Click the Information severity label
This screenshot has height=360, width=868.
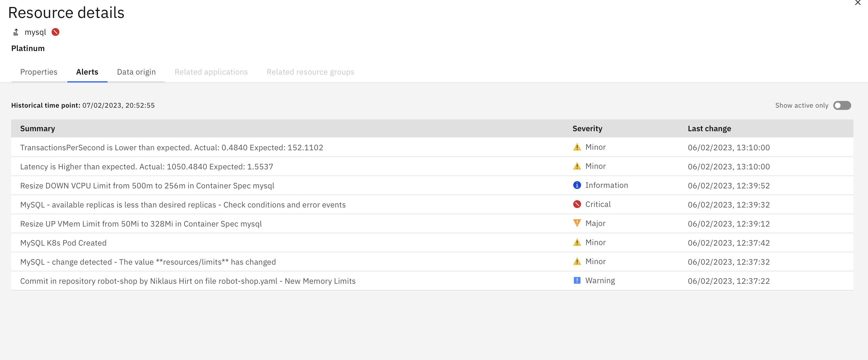(607, 185)
